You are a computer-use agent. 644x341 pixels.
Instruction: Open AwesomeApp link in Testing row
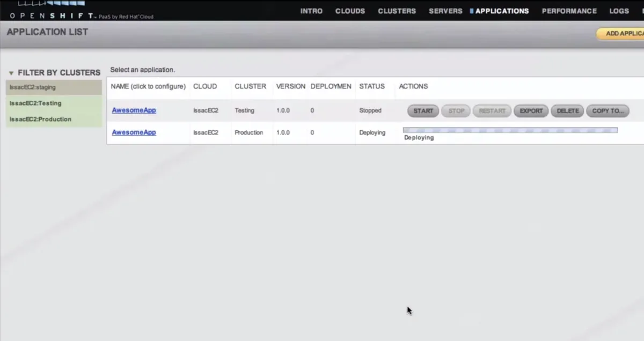134,110
